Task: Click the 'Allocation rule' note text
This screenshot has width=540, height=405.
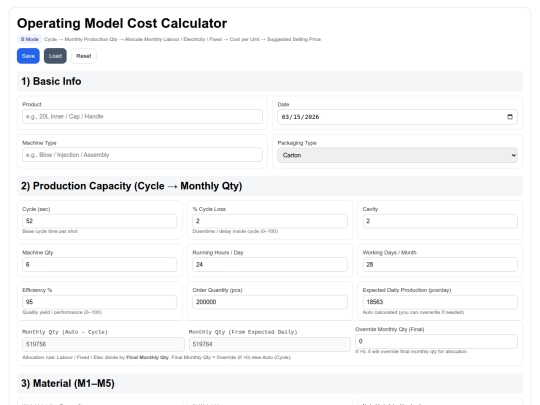Action: click(x=157, y=357)
